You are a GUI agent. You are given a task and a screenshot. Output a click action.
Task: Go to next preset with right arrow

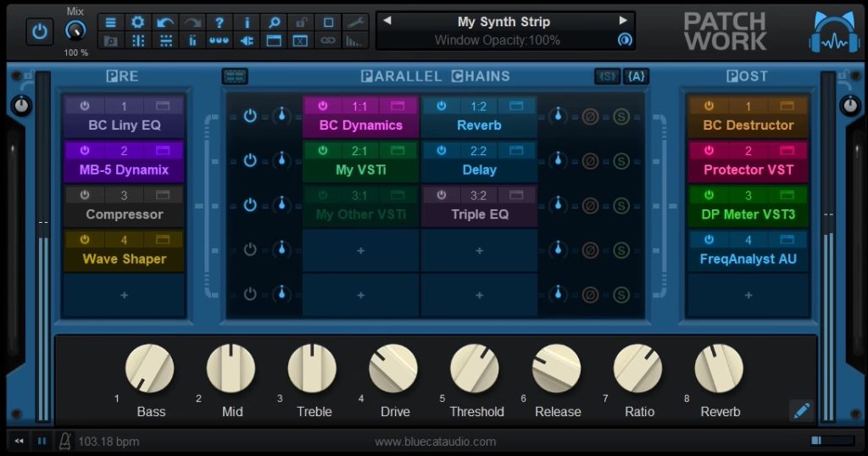click(x=624, y=20)
